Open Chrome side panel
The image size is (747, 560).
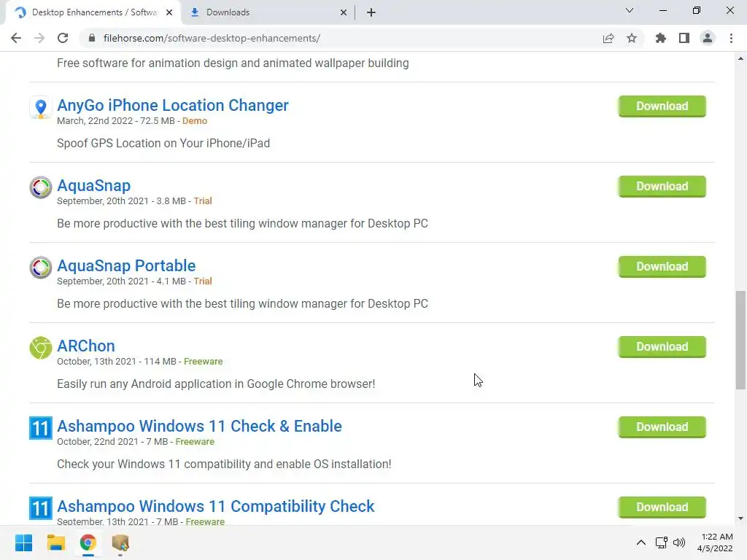[684, 38]
